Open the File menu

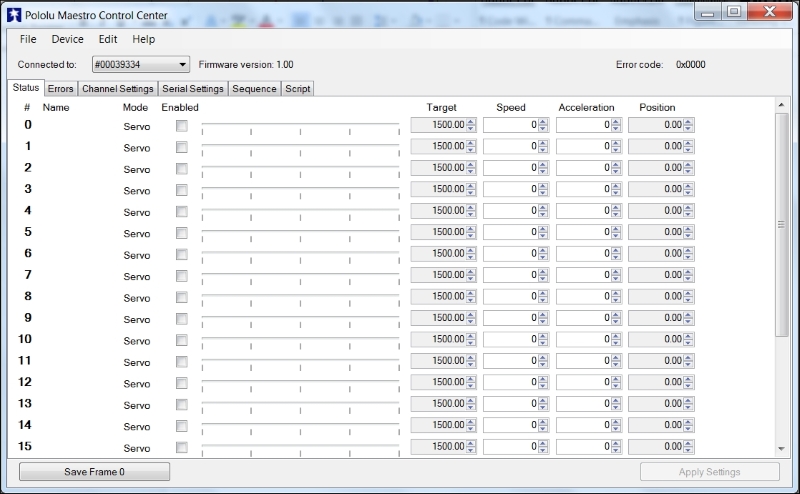tap(28, 39)
